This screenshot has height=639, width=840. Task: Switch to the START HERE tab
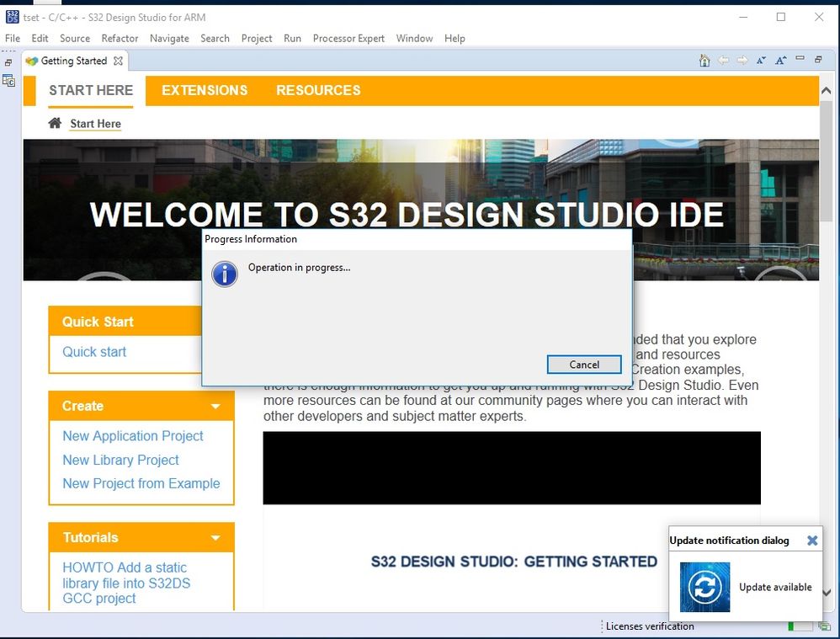point(91,90)
